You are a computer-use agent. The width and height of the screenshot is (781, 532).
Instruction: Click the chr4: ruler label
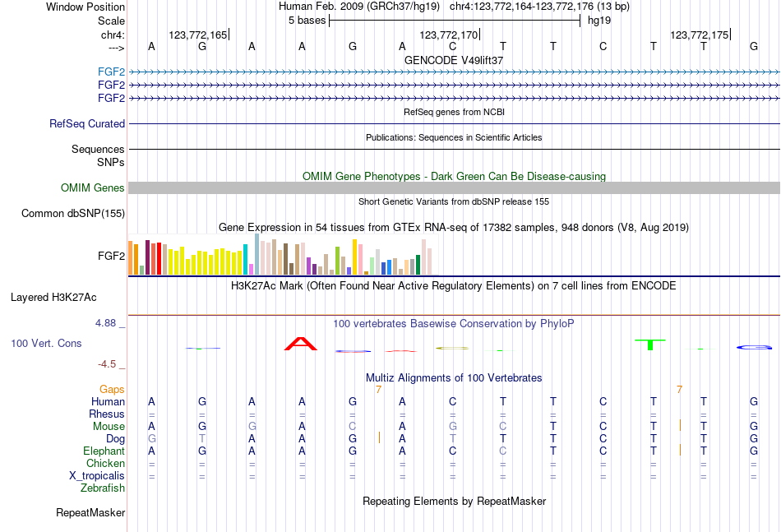point(113,35)
